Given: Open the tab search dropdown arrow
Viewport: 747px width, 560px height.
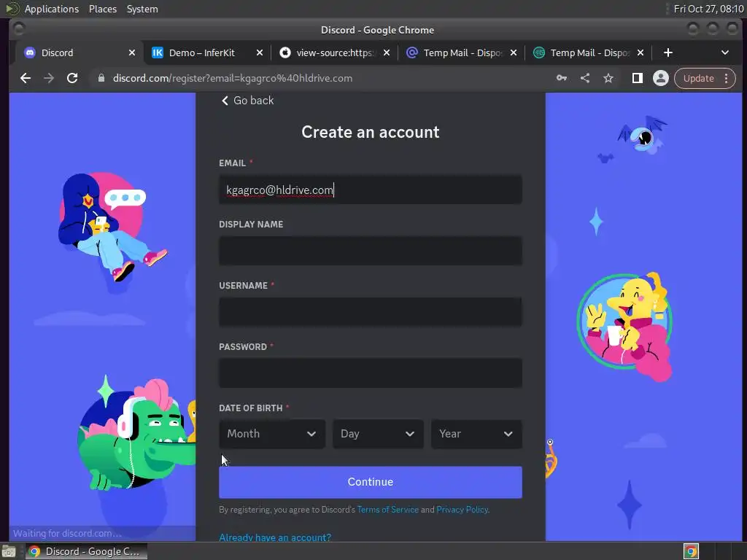Looking at the screenshot, I should [x=724, y=52].
